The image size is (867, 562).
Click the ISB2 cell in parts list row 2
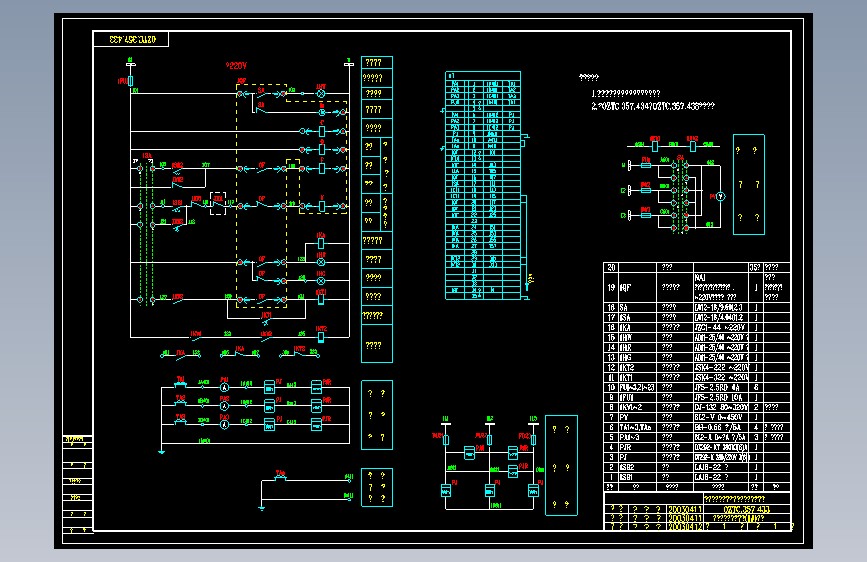coord(638,467)
